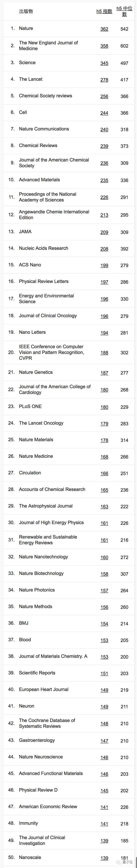Open Scientific Reports h5-index 151
The height and width of the screenshot is (868, 137).
click(104, 673)
